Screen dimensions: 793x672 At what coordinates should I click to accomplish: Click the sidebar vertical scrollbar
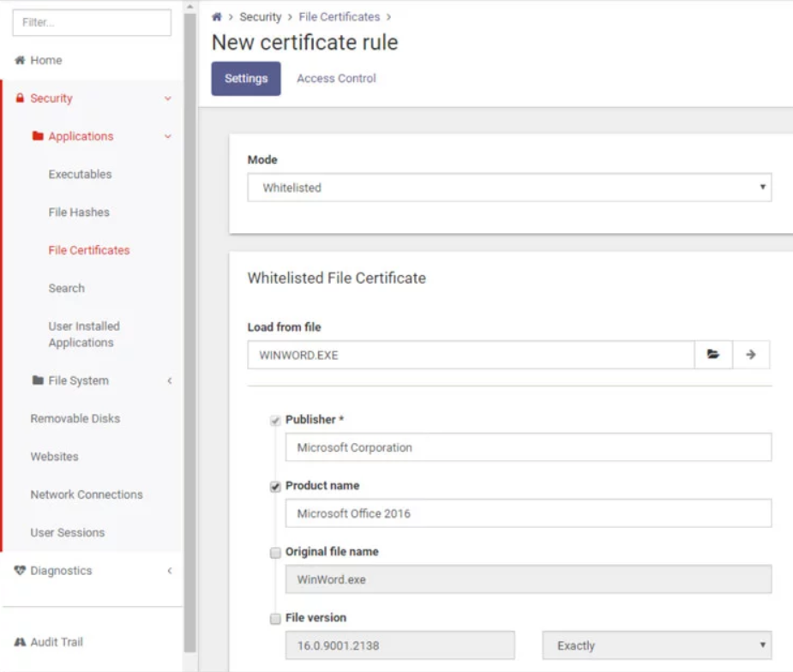coord(189,333)
